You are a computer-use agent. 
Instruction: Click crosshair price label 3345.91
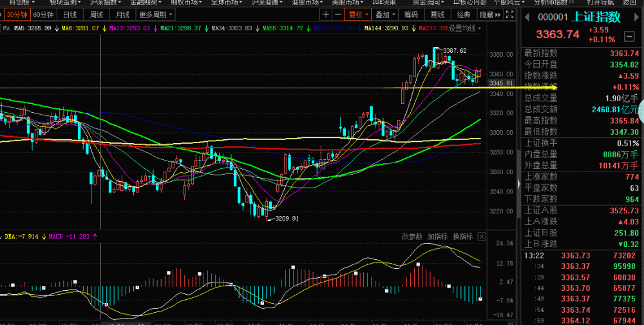tap(502, 84)
